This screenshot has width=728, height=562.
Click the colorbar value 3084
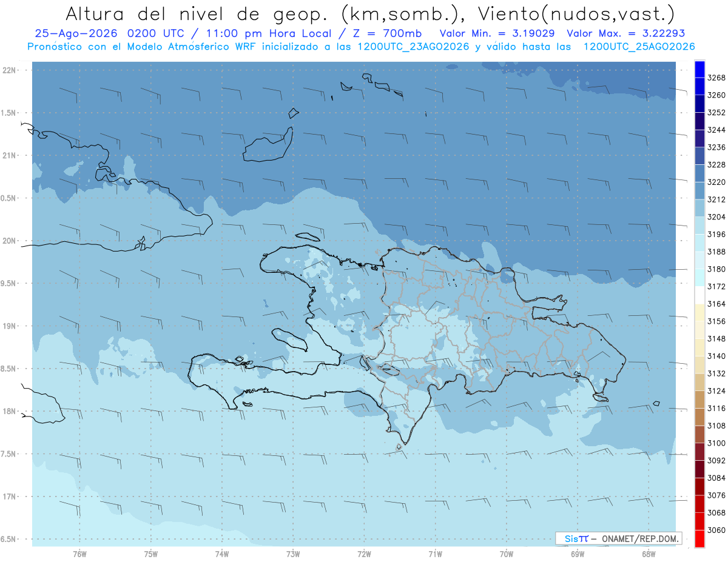coord(716,478)
